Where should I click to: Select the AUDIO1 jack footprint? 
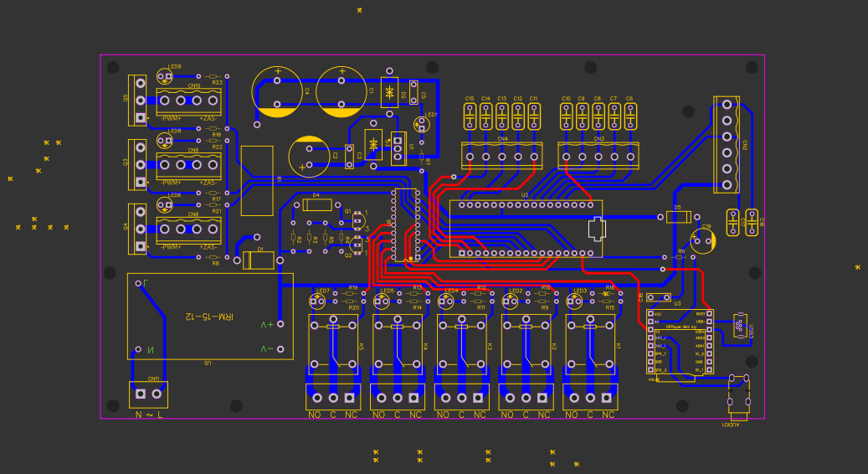coord(739,398)
